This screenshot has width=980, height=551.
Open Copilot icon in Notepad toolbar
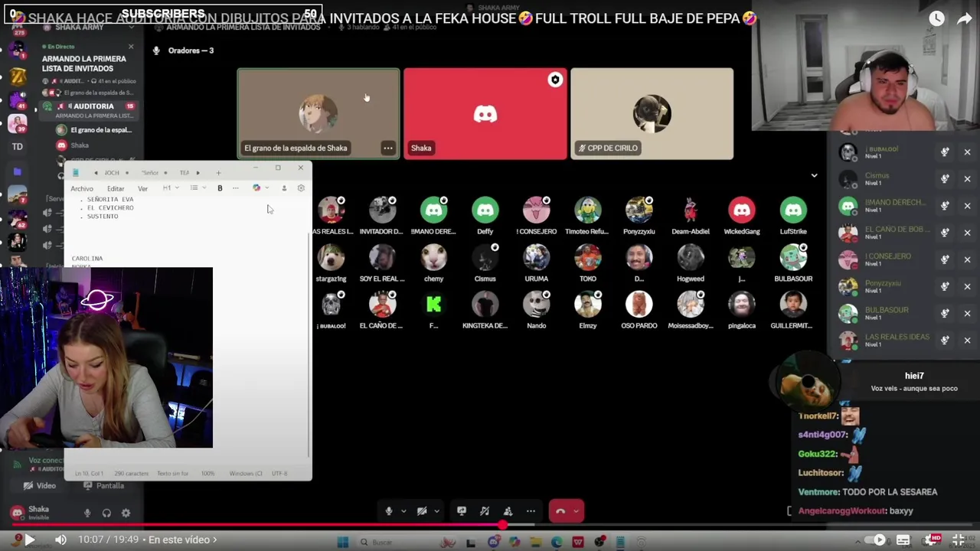[x=256, y=188]
